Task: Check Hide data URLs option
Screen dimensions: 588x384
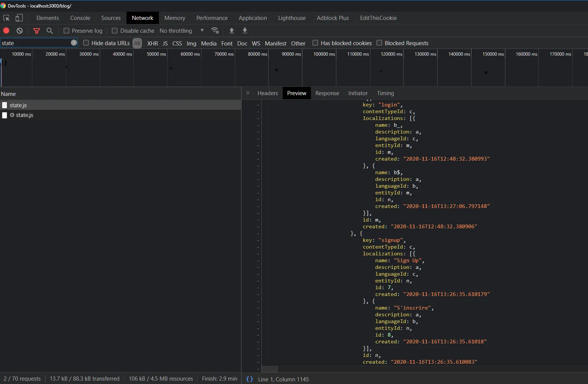Action: [86, 43]
